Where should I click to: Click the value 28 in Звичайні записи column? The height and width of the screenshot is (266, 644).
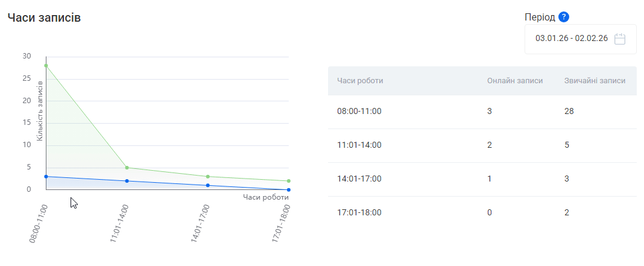(569, 112)
